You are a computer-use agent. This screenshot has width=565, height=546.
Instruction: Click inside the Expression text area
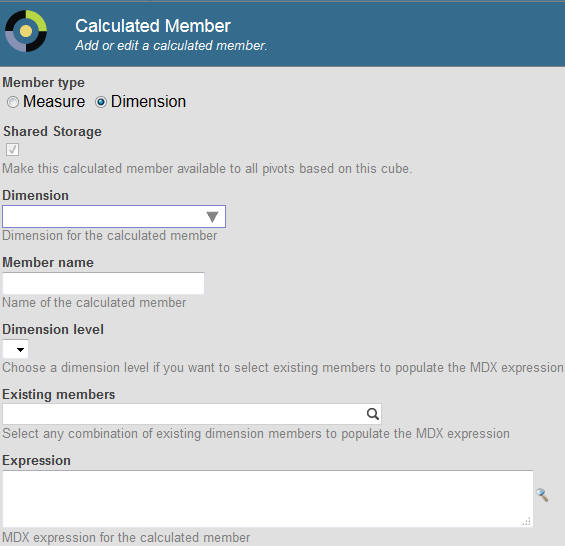pyautogui.click(x=268, y=499)
